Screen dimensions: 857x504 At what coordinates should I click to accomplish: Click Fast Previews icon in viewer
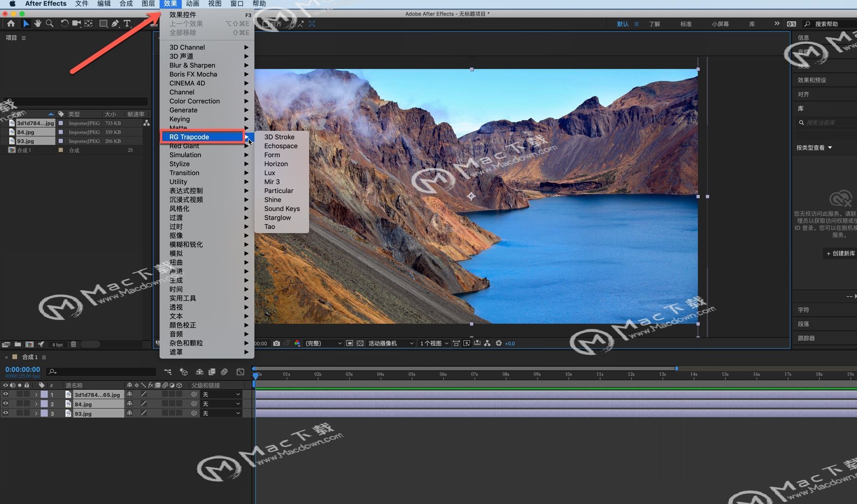pyautogui.click(x=467, y=344)
